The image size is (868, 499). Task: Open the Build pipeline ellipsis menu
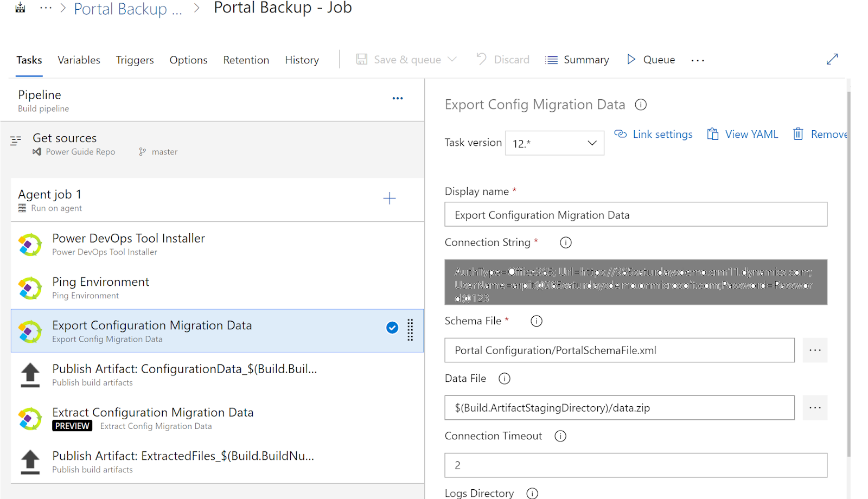point(398,98)
